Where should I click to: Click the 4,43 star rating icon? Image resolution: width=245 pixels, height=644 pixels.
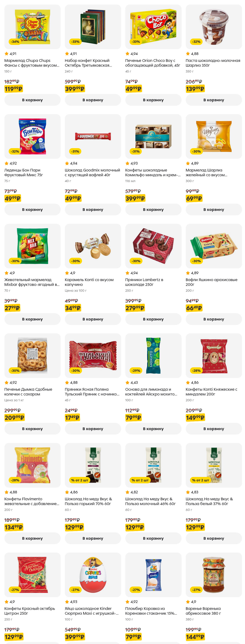(127, 383)
